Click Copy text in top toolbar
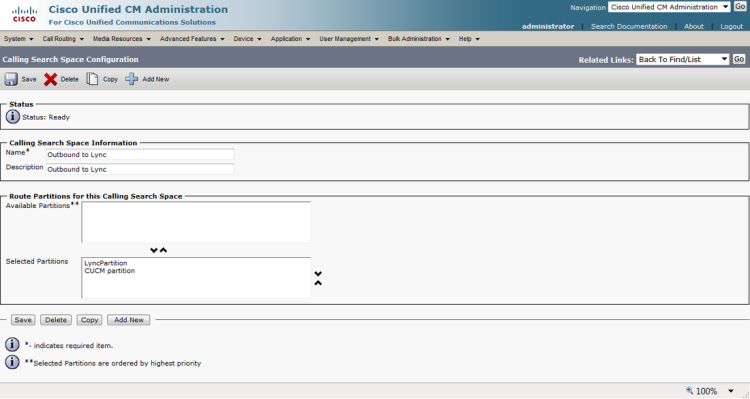 110,79
